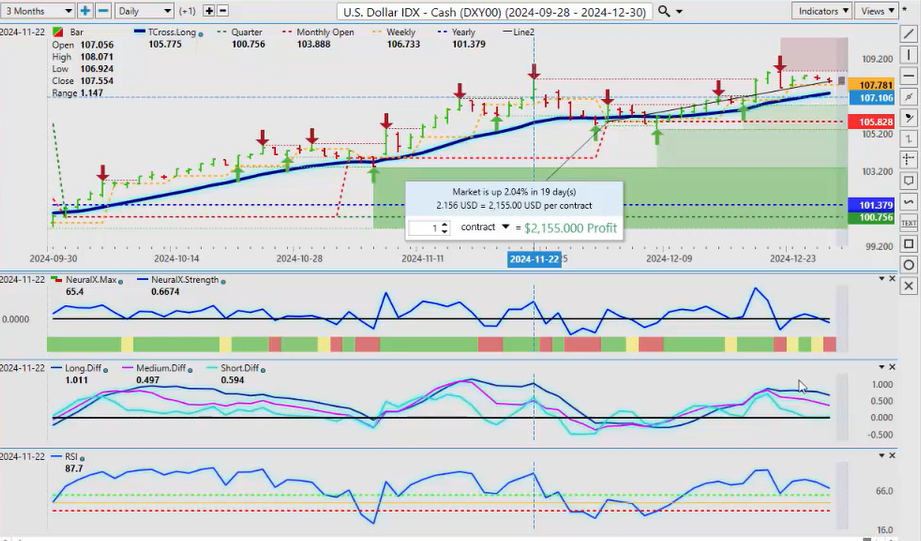Select the ellipse shape tool
Image resolution: width=921 pixels, height=541 pixels.
[x=908, y=264]
